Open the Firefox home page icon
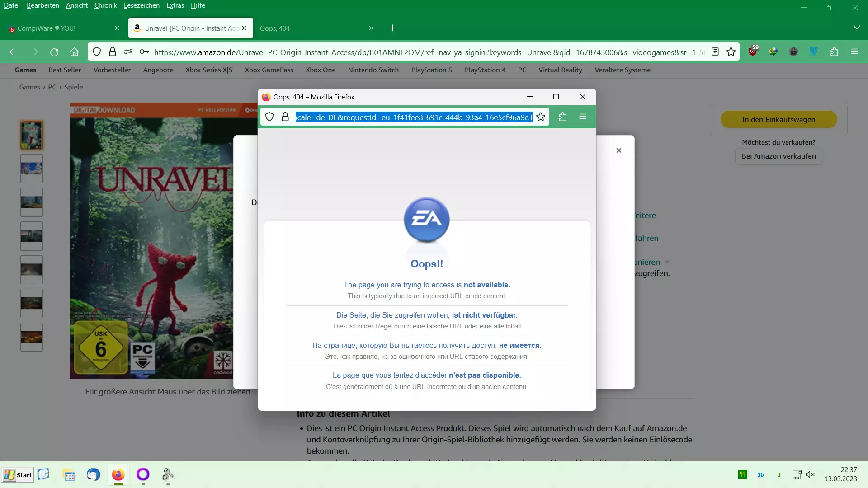Image resolution: width=868 pixels, height=488 pixels. (x=74, y=52)
